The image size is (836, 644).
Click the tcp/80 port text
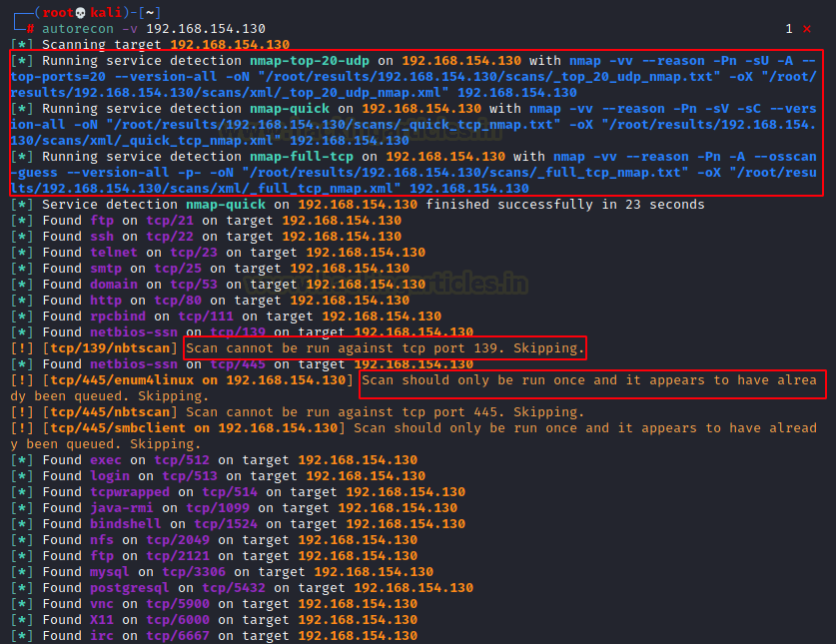tap(178, 301)
